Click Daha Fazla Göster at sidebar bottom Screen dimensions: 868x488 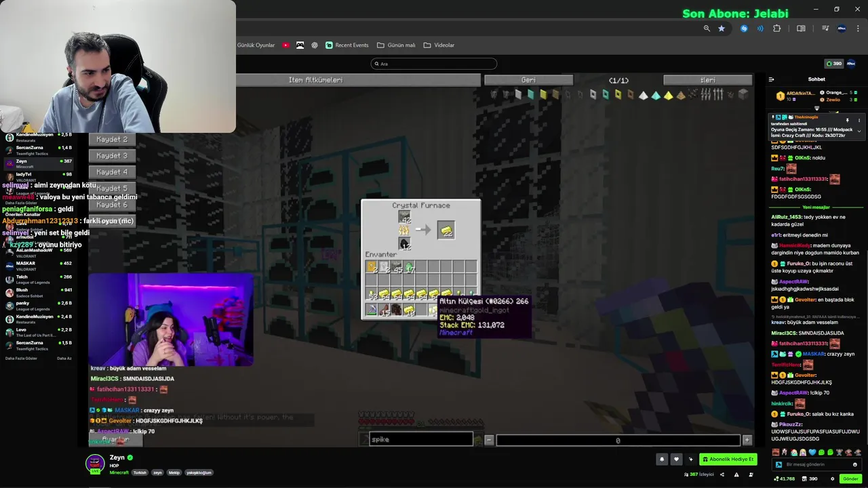point(20,358)
